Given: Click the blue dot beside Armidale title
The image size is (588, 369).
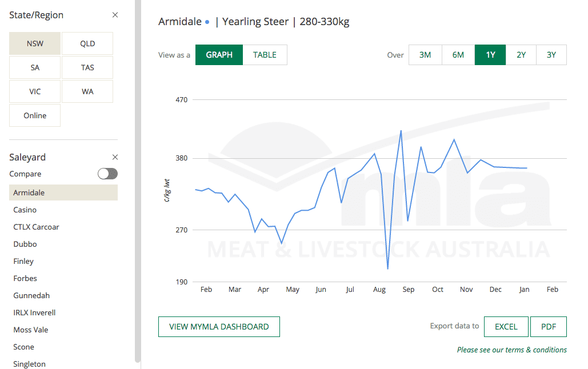Looking at the screenshot, I should coord(207,22).
